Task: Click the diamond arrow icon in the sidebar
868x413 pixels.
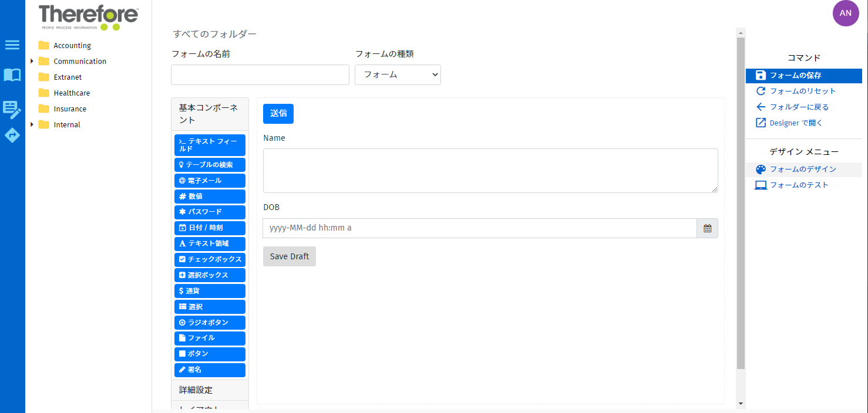Action: [12, 135]
